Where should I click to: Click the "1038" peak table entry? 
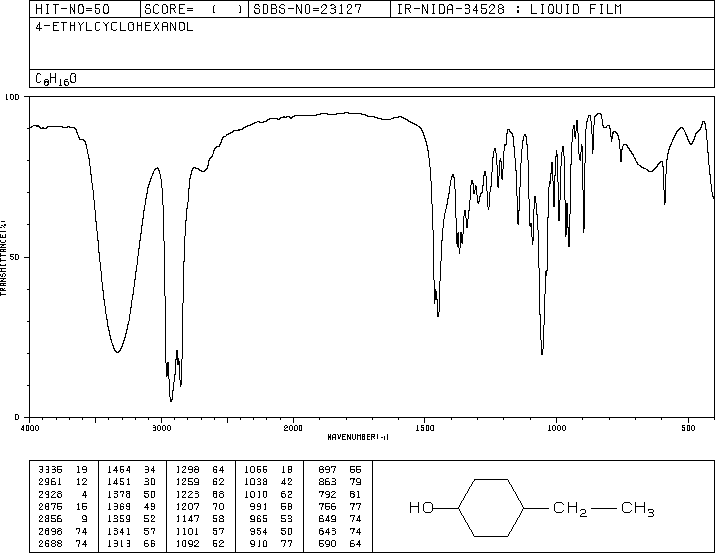[256, 482]
